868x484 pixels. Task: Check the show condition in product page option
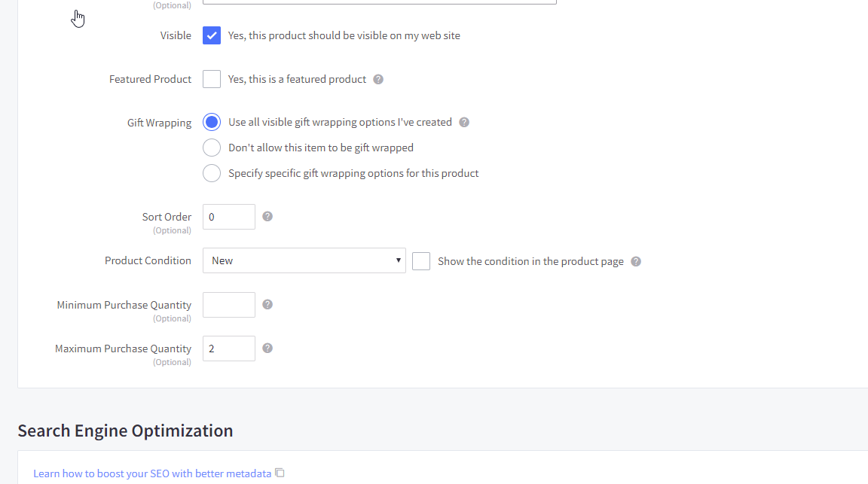tap(421, 260)
